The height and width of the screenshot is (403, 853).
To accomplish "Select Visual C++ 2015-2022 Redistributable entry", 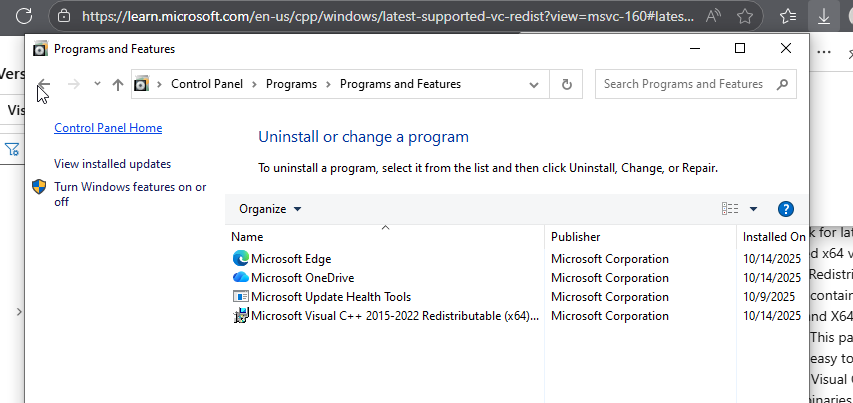I will 394,316.
